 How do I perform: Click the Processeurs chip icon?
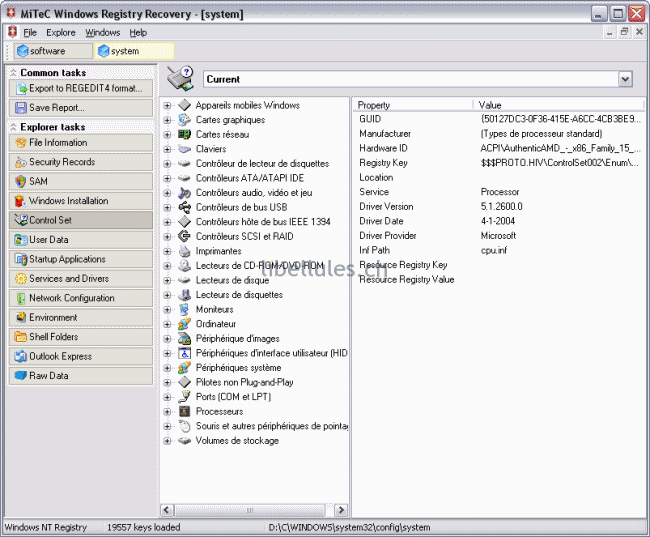click(x=184, y=411)
